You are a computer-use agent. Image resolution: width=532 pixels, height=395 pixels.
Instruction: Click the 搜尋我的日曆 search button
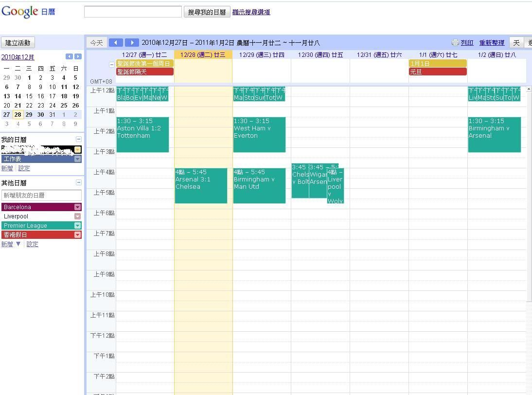point(207,12)
